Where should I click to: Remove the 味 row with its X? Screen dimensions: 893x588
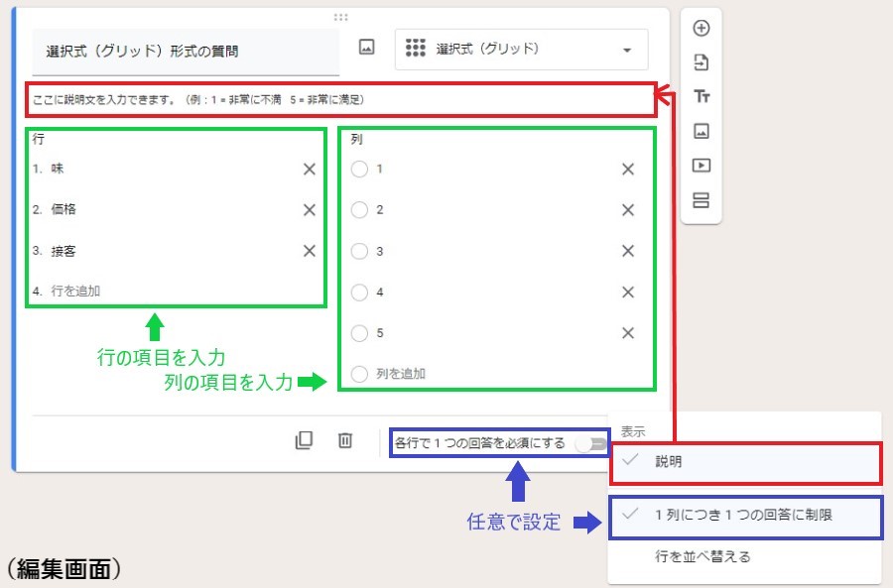pos(310,170)
